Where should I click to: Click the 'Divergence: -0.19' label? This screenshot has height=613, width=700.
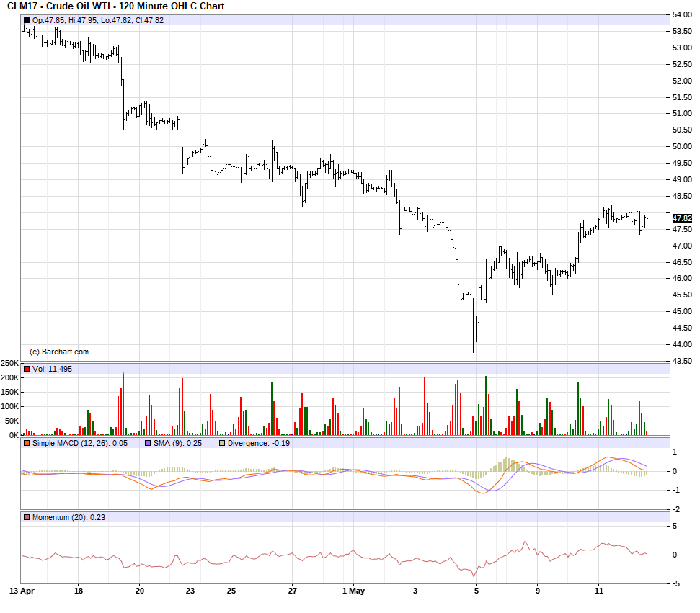(x=259, y=443)
